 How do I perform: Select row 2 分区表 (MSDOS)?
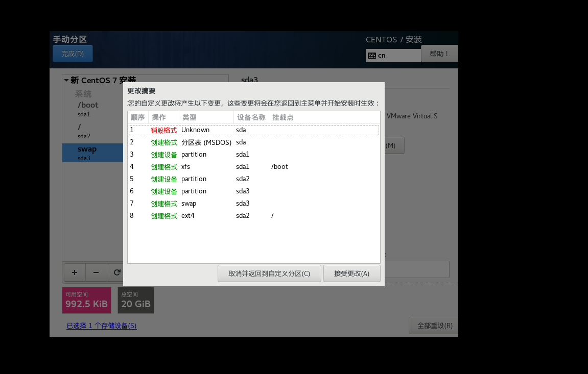(254, 142)
